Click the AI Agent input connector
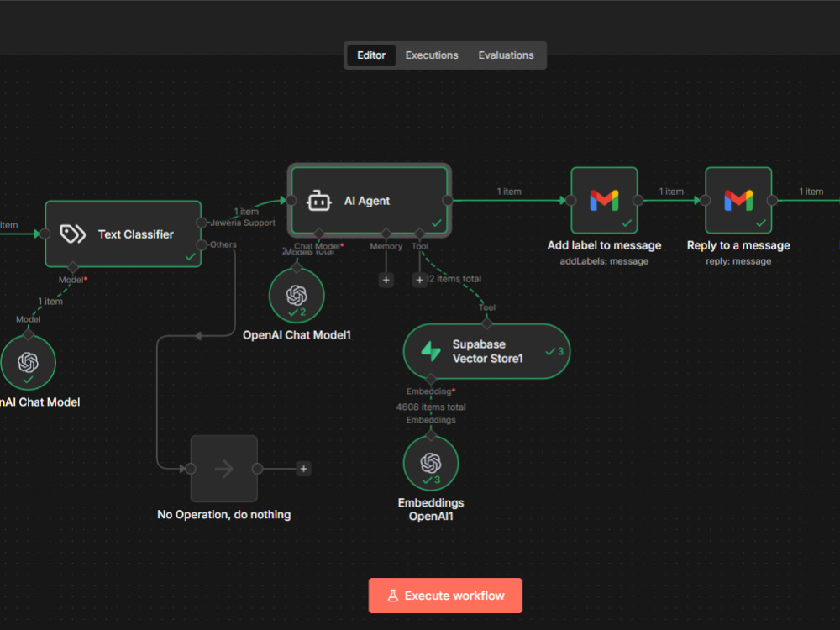 pos(291,201)
